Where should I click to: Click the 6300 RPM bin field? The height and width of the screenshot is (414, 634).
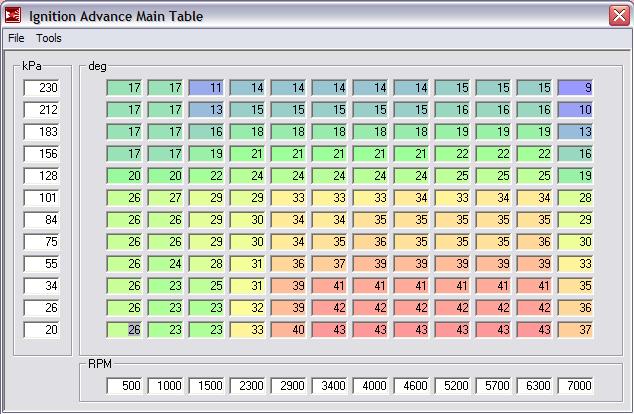click(x=535, y=385)
